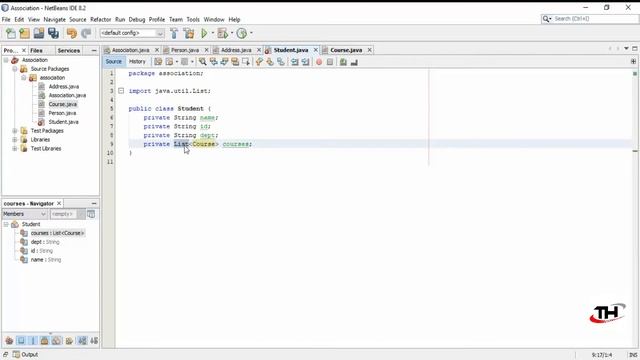
Task: Open the Run Project dropdown arrow
Action: point(213,33)
